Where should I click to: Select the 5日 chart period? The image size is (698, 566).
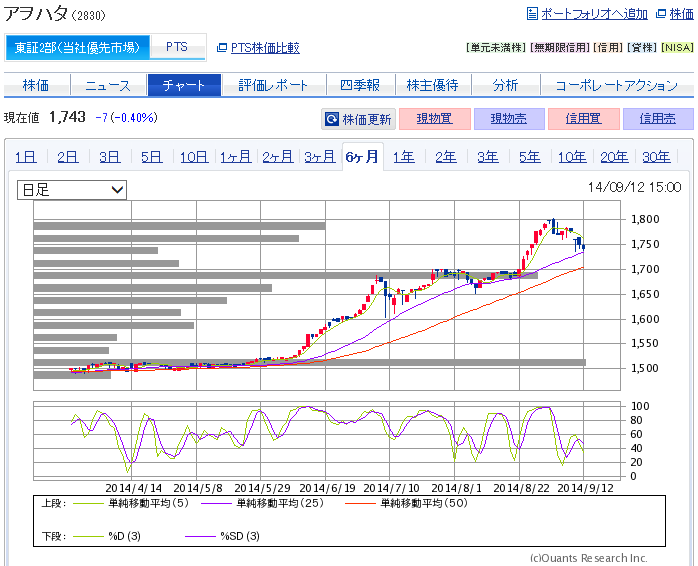click(x=152, y=157)
